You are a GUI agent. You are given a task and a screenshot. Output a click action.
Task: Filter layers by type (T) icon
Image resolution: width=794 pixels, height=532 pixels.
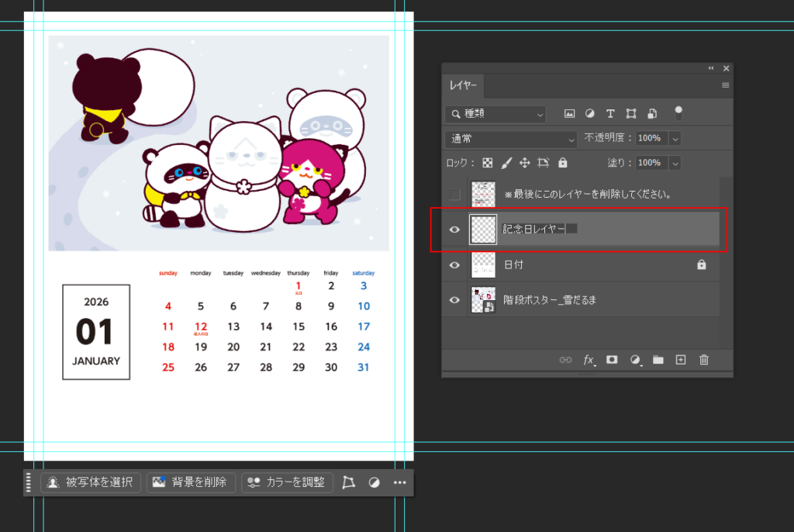610,114
